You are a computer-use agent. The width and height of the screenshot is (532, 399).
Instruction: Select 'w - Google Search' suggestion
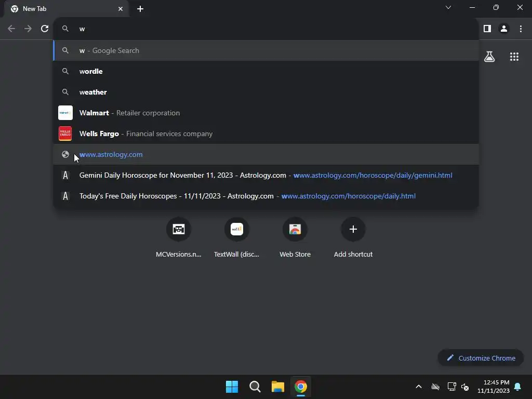point(266,50)
